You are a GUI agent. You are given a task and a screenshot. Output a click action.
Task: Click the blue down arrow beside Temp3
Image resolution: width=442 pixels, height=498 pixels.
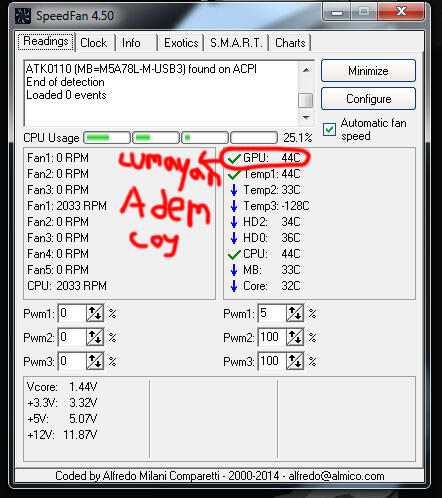234,206
